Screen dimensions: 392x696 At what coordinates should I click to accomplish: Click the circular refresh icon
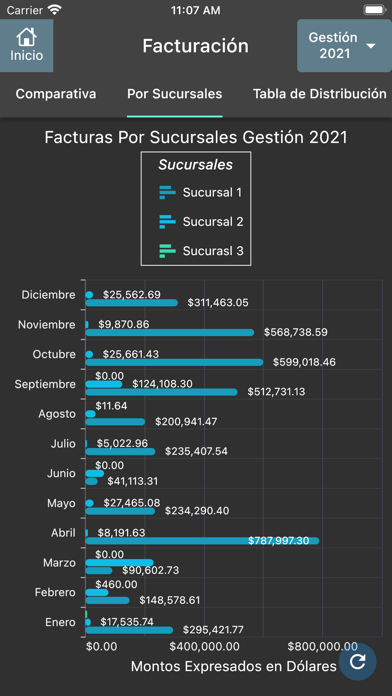[x=357, y=661]
